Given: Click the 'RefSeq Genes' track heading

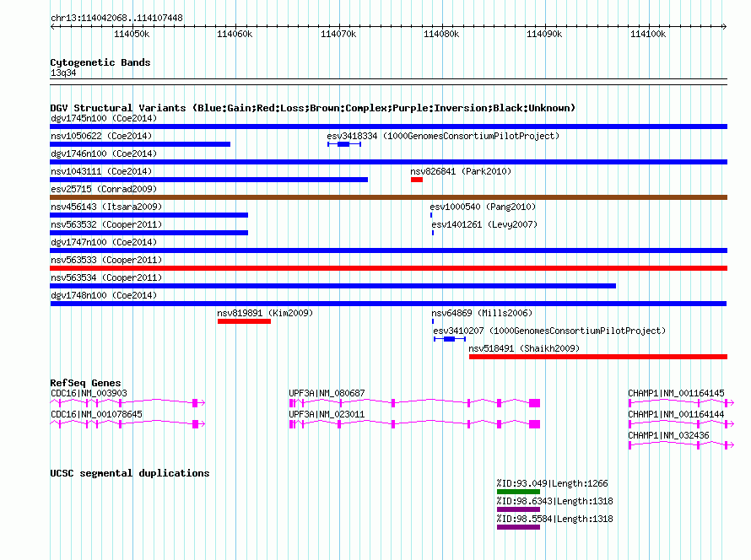Looking at the screenshot, I should click(85, 383).
